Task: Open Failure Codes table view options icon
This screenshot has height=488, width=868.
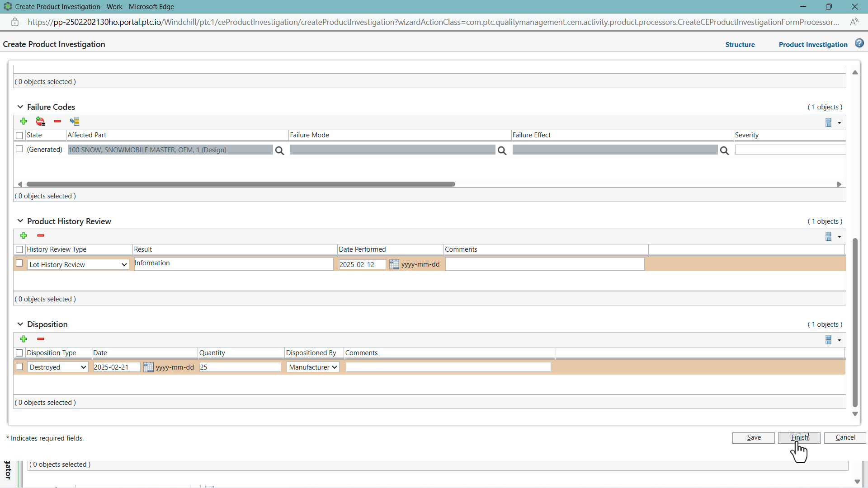Action: pyautogui.click(x=828, y=122)
